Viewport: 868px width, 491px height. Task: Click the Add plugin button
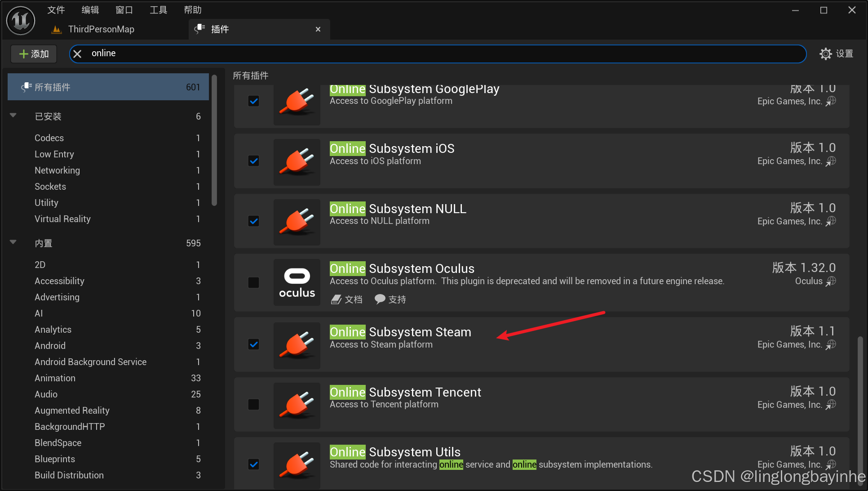[34, 54]
